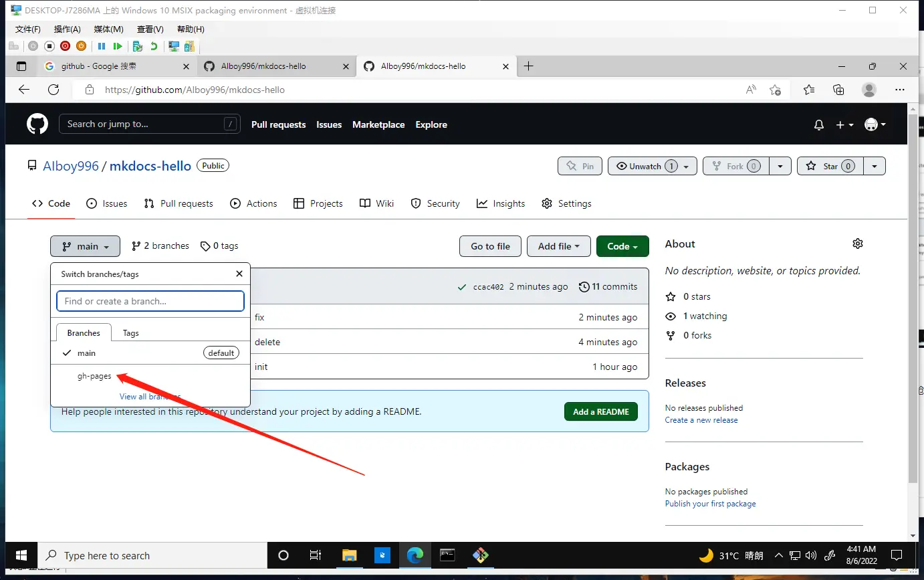Add page to favorites star icon

coord(775,90)
